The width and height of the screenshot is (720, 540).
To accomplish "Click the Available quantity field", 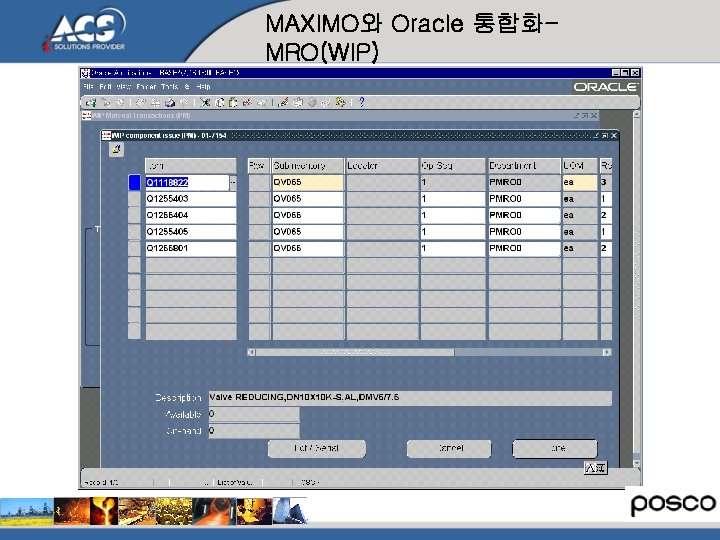I will (x=254, y=414).
